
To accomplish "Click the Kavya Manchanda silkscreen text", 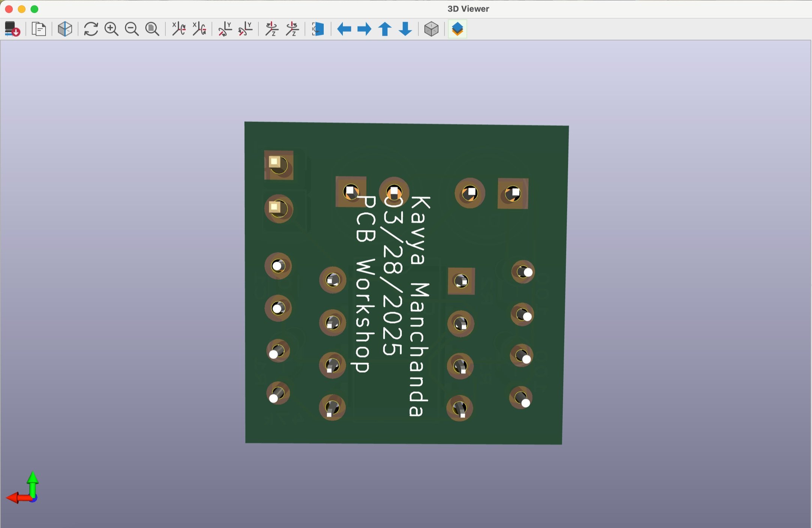I will pyautogui.click(x=419, y=306).
